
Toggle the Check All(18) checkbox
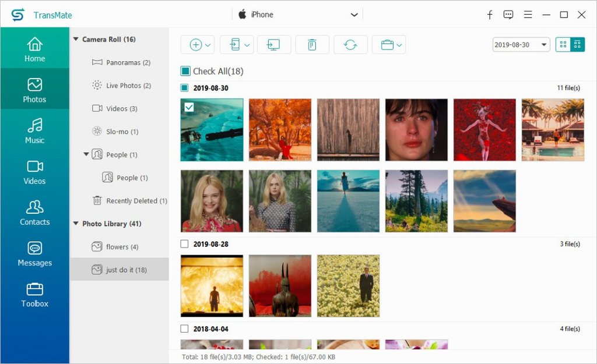[x=185, y=71]
